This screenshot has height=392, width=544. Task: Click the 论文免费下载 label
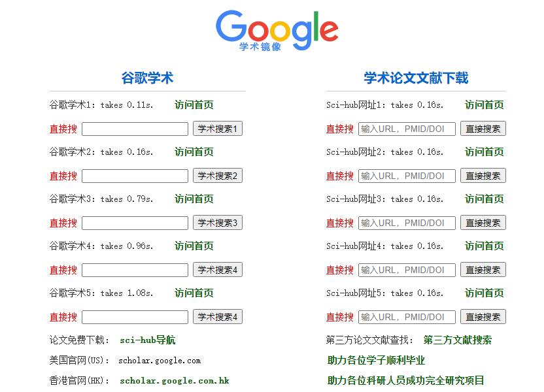tap(80, 340)
